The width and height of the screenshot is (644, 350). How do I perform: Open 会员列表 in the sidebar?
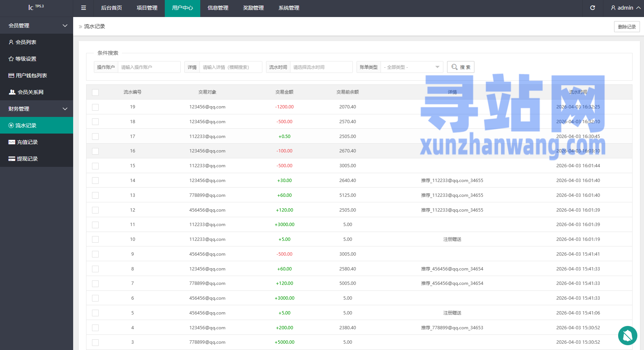(x=37, y=42)
